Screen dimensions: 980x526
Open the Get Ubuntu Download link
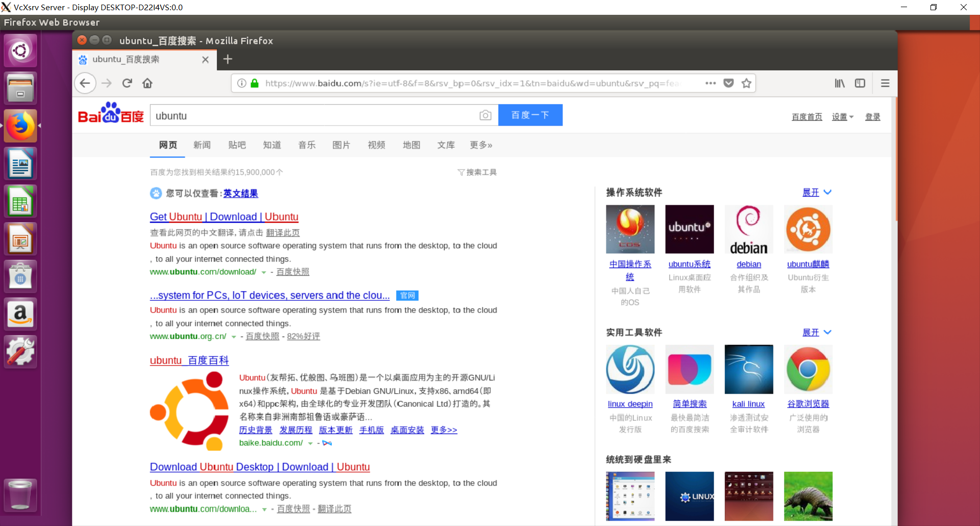click(224, 217)
